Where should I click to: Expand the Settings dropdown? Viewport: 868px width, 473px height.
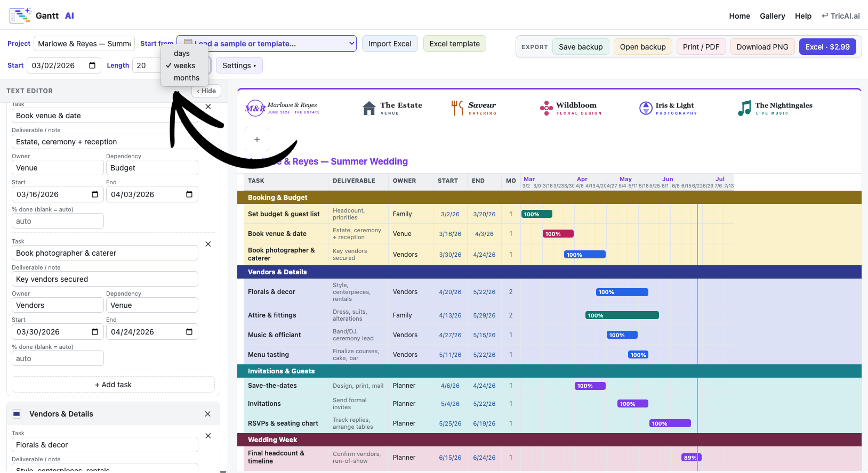click(x=239, y=66)
